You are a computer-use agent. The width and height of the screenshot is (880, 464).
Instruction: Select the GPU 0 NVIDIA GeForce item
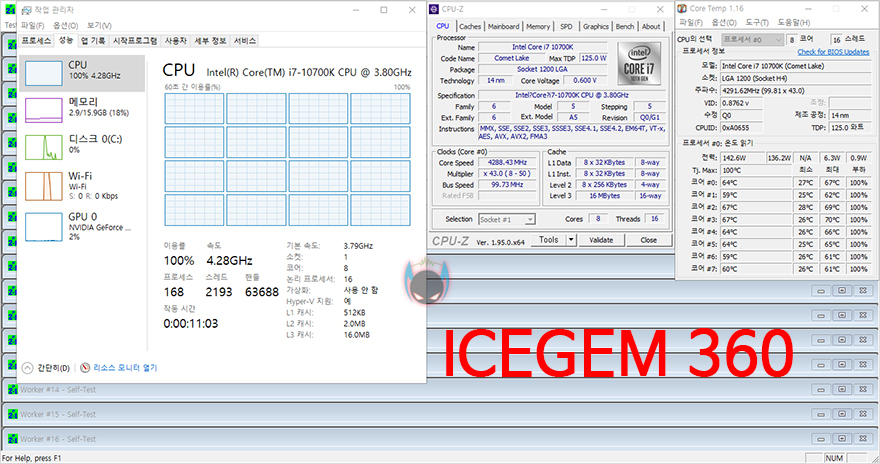coord(82,226)
